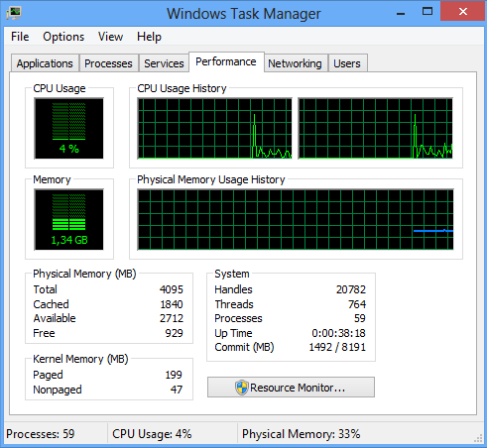Switch to the Services tab

click(x=164, y=63)
